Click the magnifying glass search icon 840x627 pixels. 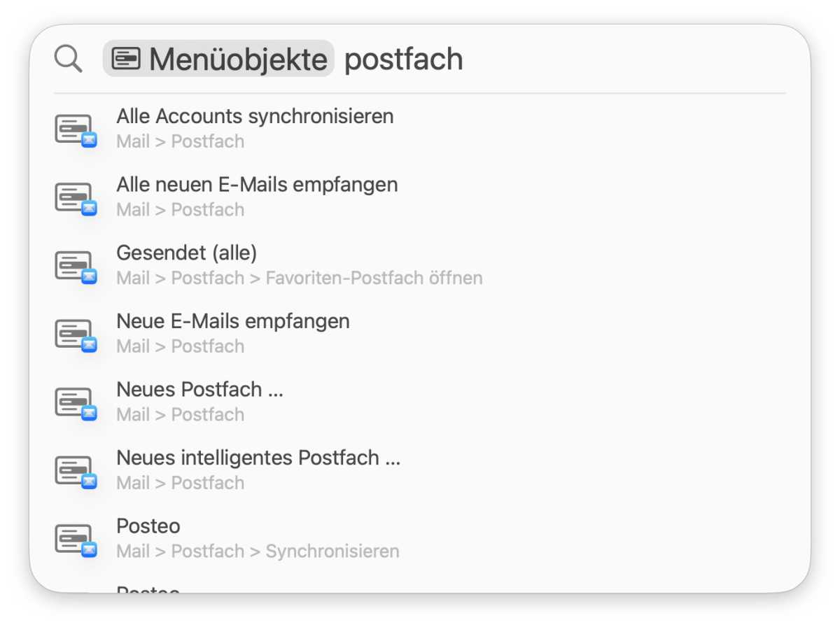pyautogui.click(x=67, y=58)
